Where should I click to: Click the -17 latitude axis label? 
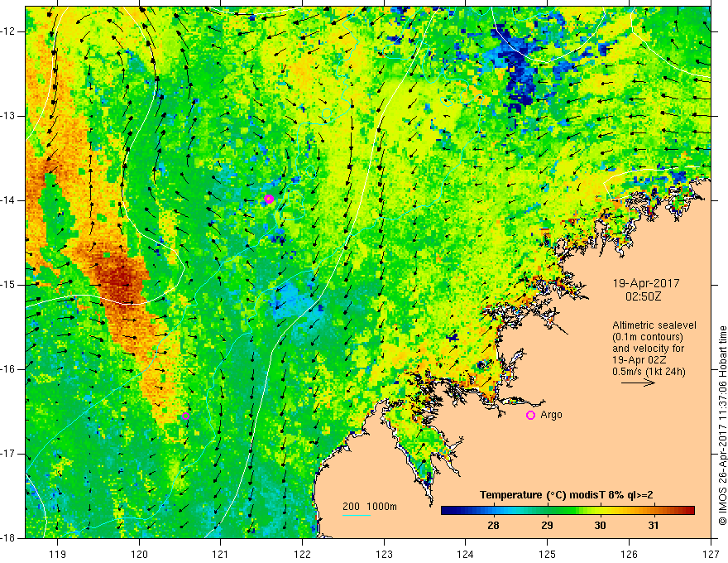9,454
